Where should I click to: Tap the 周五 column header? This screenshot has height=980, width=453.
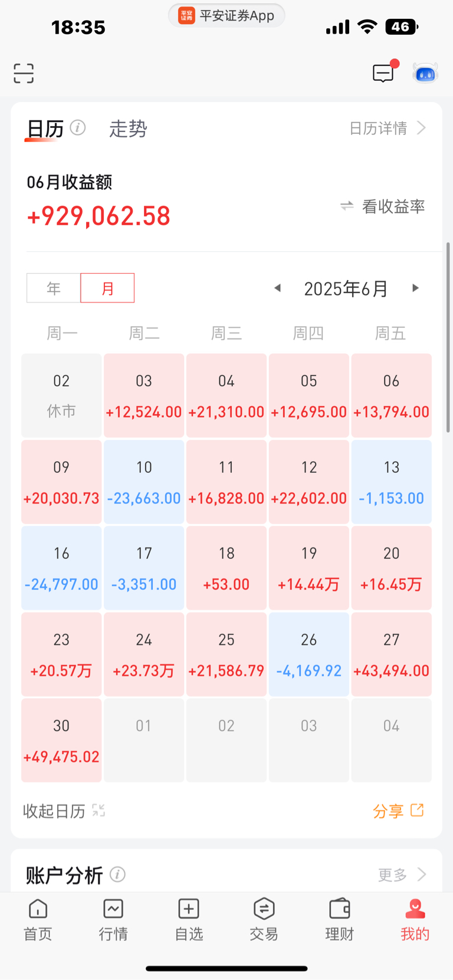pyautogui.click(x=390, y=333)
